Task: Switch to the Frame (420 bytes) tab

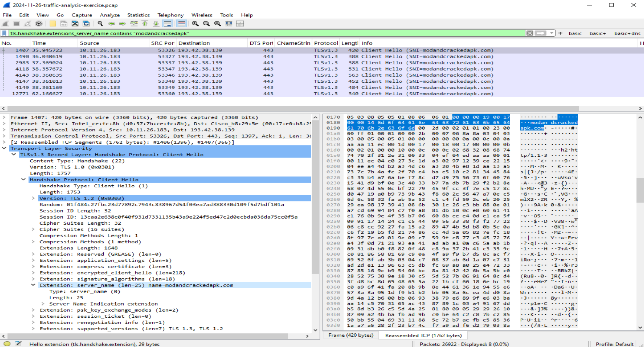Action: tap(351, 335)
